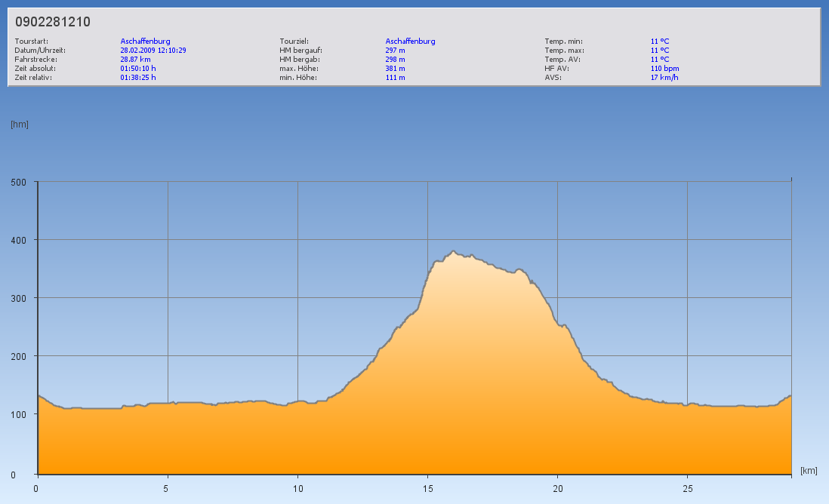This screenshot has width=829, height=504.
Task: Click the 15 km tick on x-axis
Action: 427,488
